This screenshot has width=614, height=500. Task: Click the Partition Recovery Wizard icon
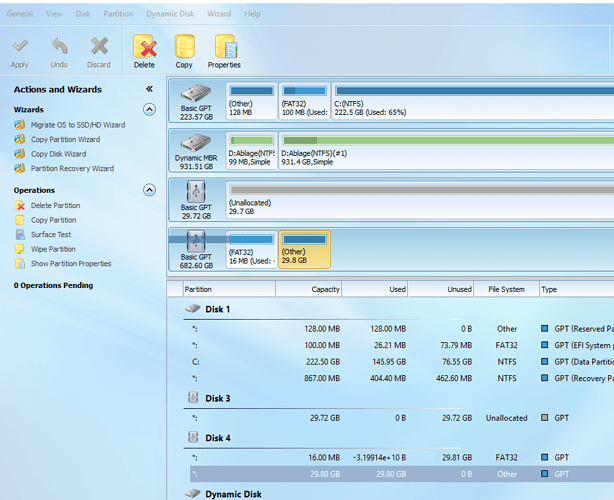click(x=20, y=168)
